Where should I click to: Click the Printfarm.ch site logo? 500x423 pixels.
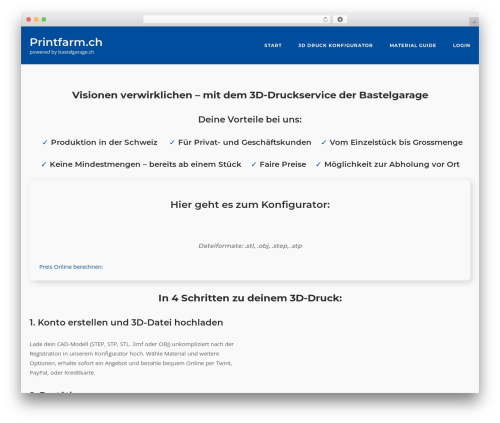click(x=66, y=42)
